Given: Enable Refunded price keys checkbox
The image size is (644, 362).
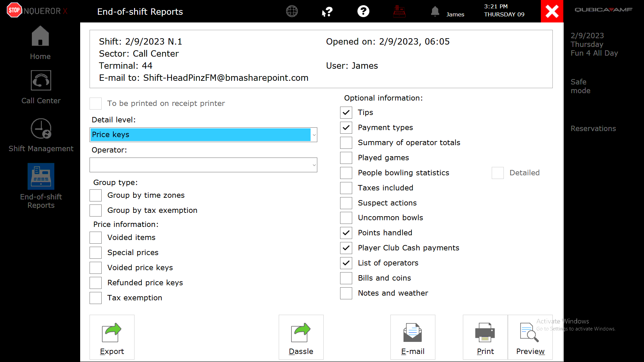Looking at the screenshot, I should pyautogui.click(x=96, y=283).
